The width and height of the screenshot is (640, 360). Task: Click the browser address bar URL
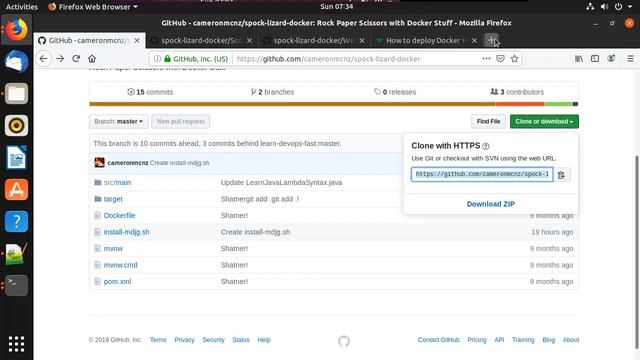(x=328, y=59)
